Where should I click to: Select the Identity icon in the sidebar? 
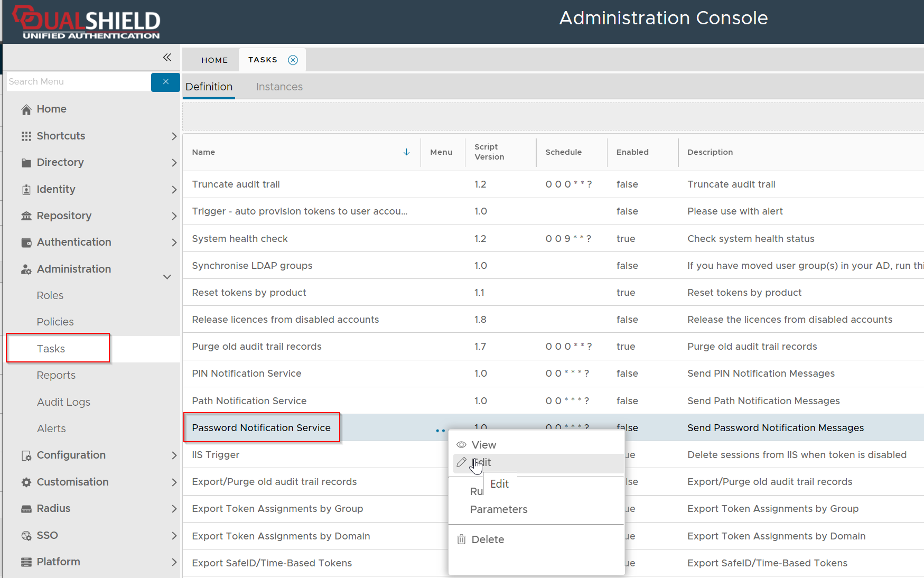point(26,189)
